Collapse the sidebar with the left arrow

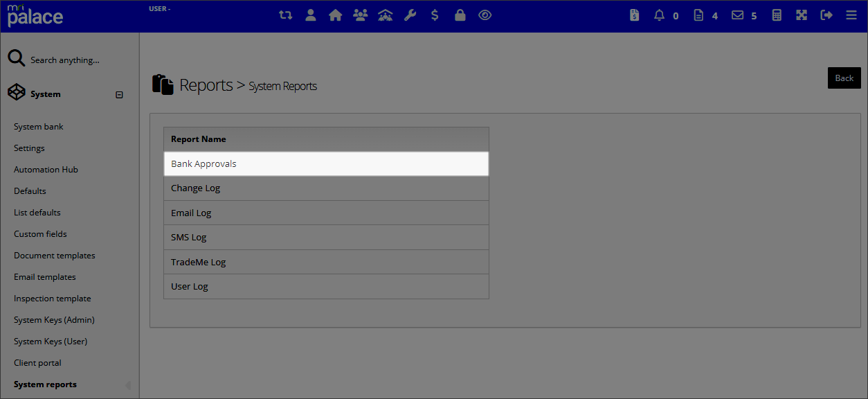[x=127, y=385]
